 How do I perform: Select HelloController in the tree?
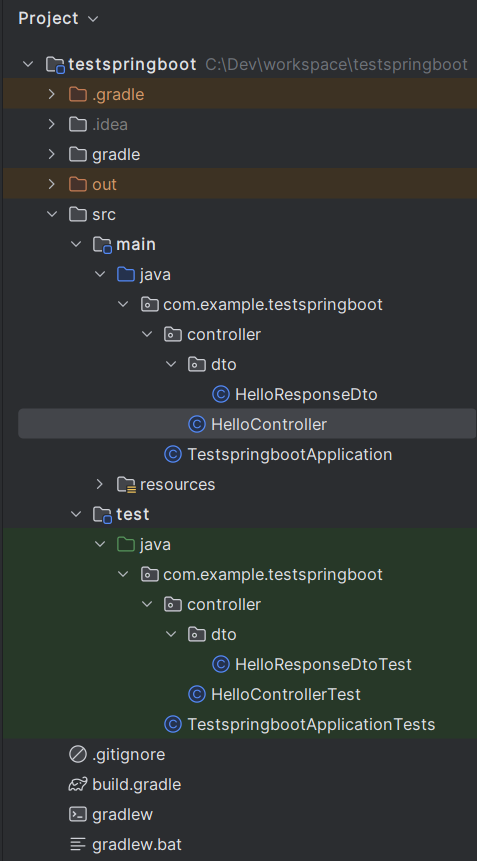[x=247, y=424]
